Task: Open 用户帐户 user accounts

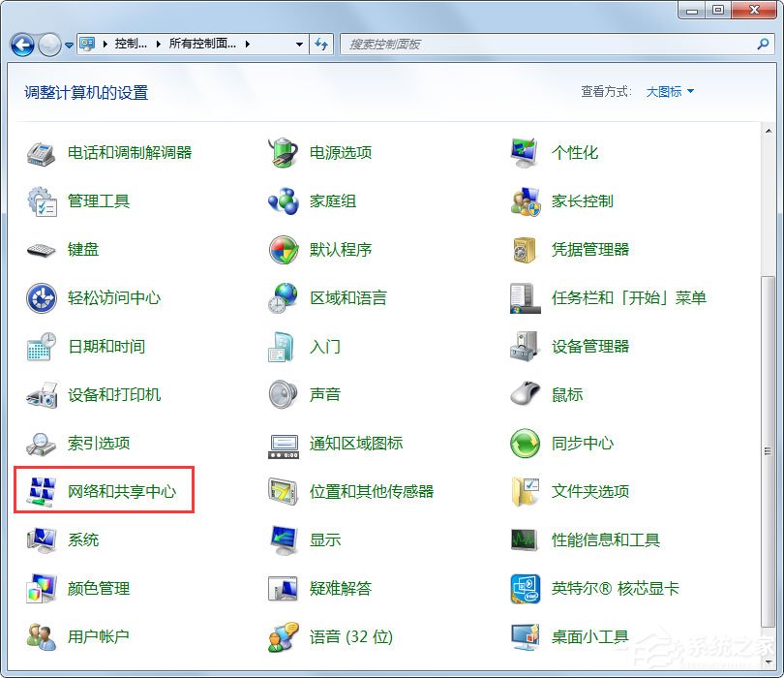Action: click(x=98, y=636)
